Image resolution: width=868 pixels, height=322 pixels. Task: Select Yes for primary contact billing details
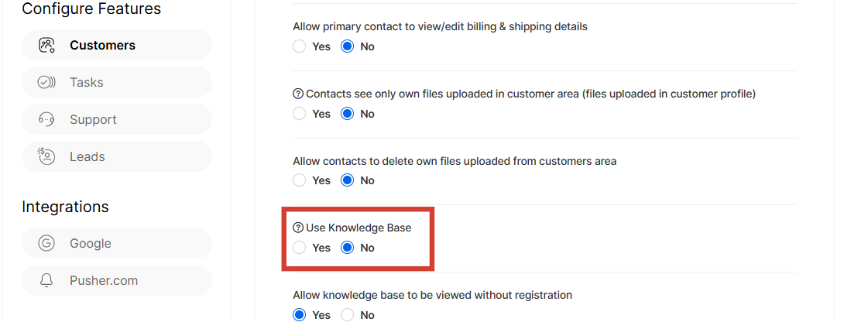click(x=300, y=46)
